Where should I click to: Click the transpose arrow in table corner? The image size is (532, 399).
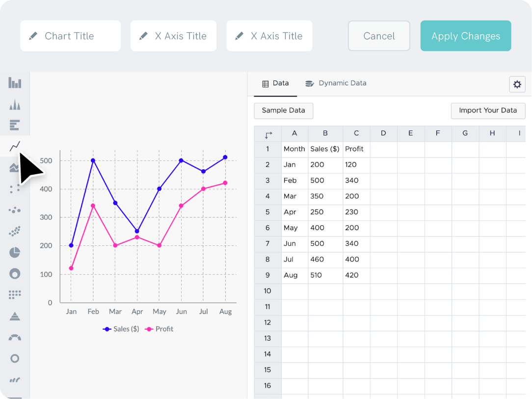point(268,135)
